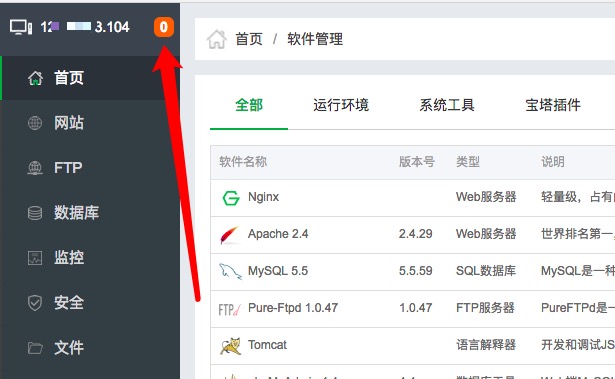Click the 软件管理 breadcrumb text
The width and height of the screenshot is (615, 379).
(315, 39)
